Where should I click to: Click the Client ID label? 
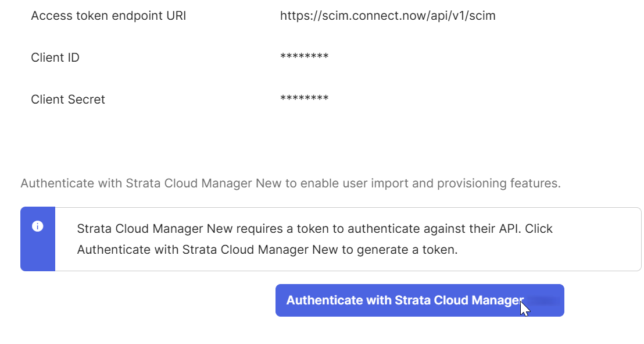[x=55, y=58]
